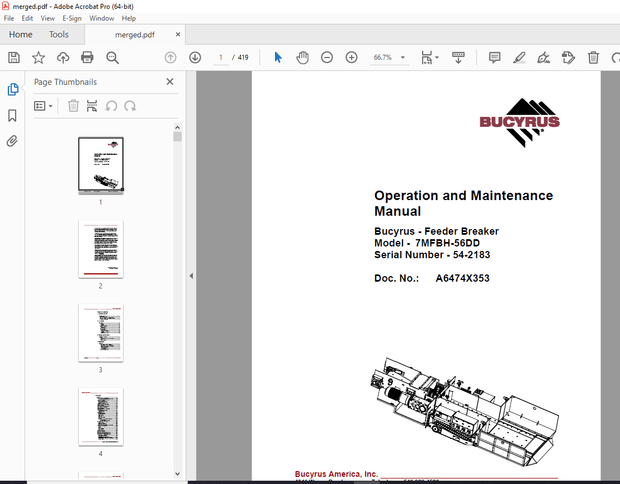This screenshot has height=484, width=620.
Task: Select page 1 thumbnail
Action: pos(101,165)
